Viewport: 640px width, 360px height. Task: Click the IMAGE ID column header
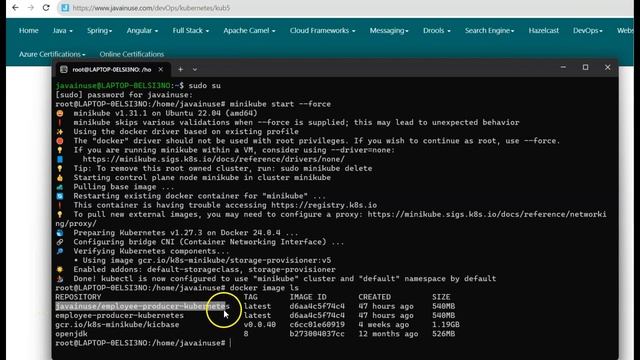308,297
